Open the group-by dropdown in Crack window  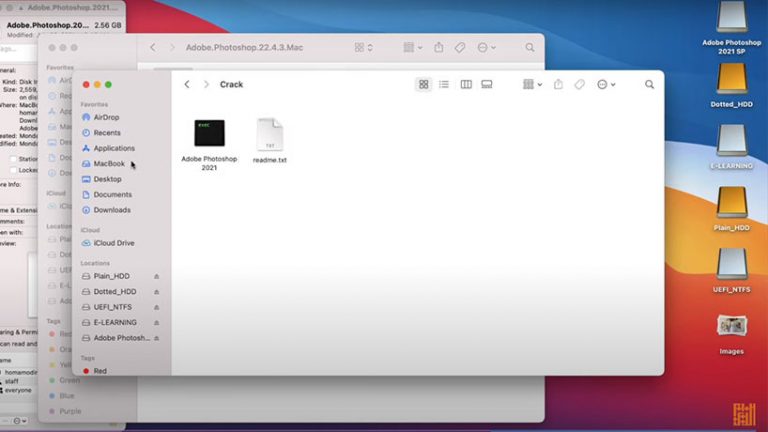pos(532,84)
